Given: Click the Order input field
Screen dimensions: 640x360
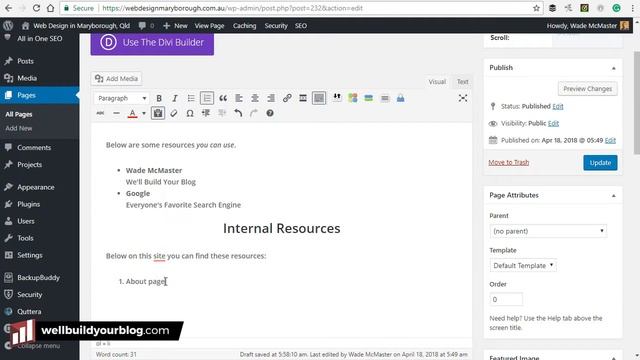Looking at the screenshot, I should click(506, 299).
